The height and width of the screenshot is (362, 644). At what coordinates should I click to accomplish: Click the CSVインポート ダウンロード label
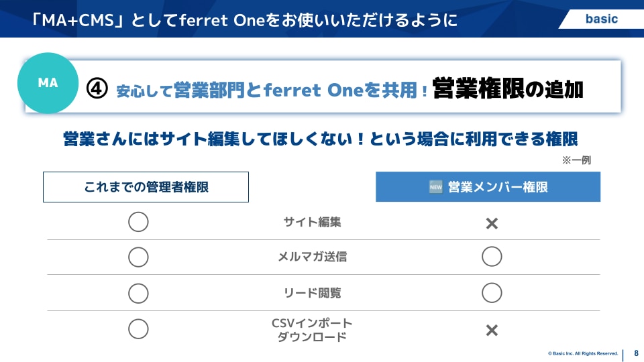[x=313, y=330]
